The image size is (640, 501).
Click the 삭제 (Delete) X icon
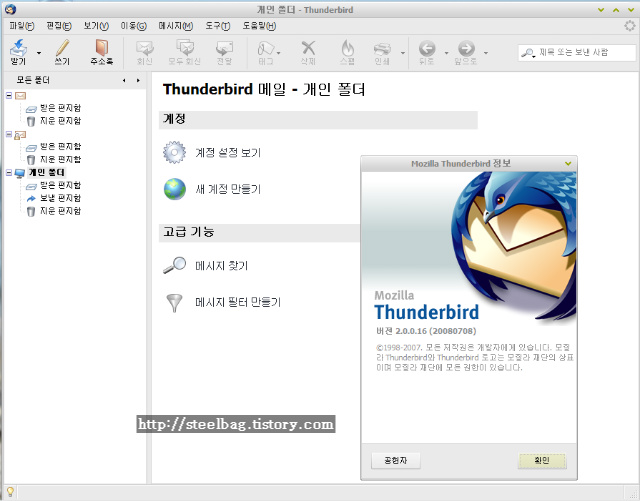click(x=308, y=48)
